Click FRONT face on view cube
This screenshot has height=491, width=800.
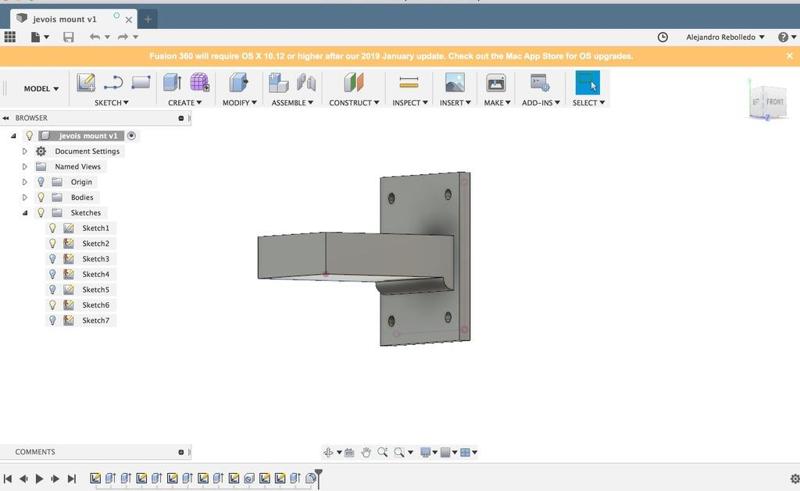point(774,102)
